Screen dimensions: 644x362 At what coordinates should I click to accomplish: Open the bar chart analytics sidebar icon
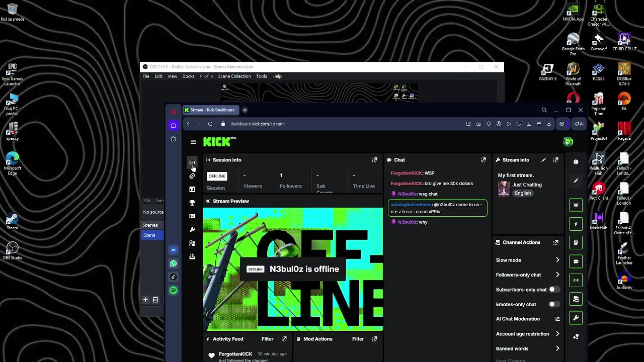point(192,189)
